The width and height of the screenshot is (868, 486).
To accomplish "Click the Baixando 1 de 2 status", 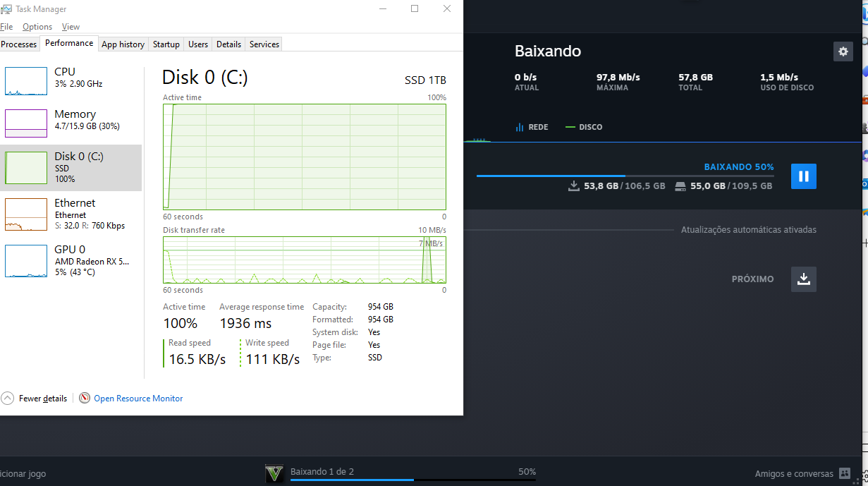I will tap(322, 471).
